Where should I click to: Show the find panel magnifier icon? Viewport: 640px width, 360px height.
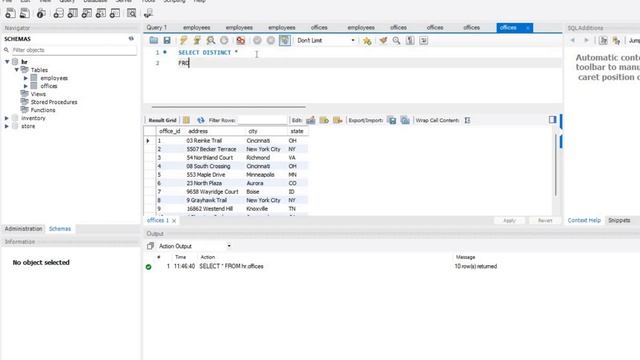coord(396,40)
